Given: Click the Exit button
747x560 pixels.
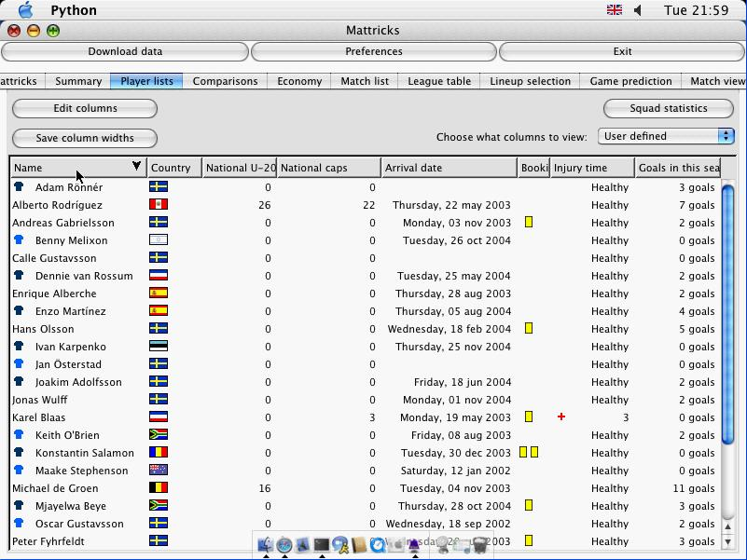Looking at the screenshot, I should [622, 51].
